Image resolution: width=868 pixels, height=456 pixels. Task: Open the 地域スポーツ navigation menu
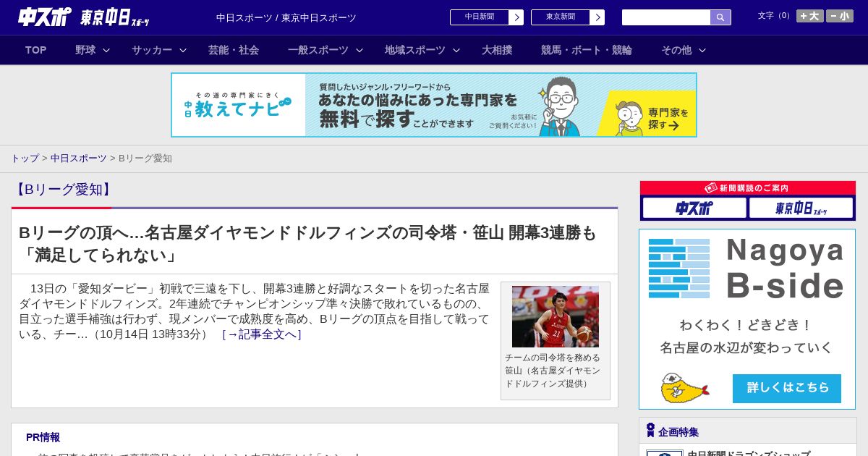click(x=415, y=50)
